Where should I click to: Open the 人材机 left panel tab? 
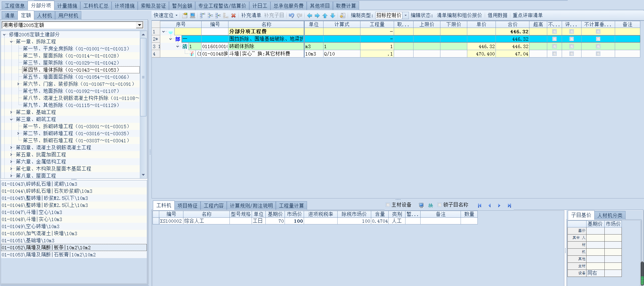pos(44,15)
